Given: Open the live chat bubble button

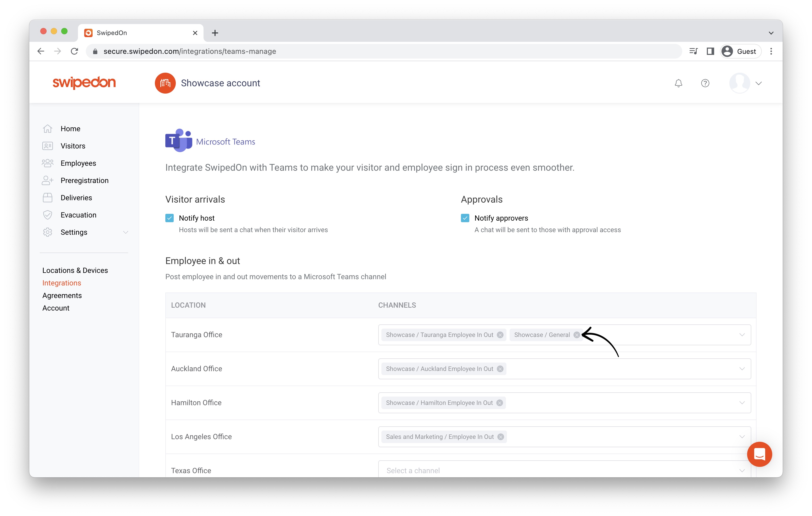Looking at the screenshot, I should coord(759,454).
